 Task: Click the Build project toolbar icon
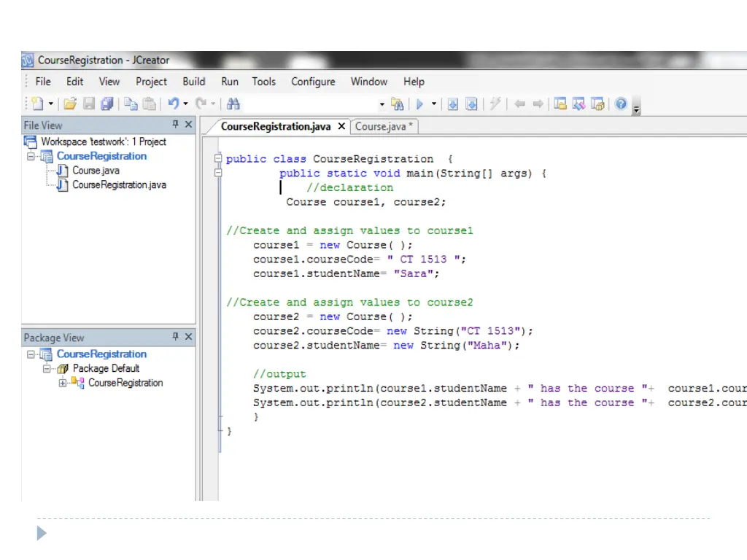471,104
